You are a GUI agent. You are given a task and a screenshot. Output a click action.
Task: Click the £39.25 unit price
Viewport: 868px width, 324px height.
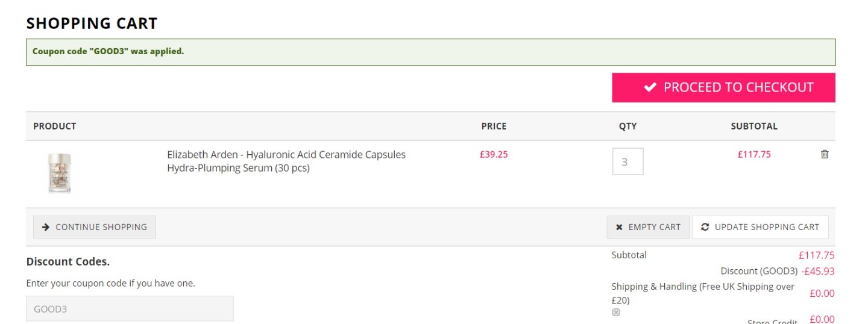(494, 154)
